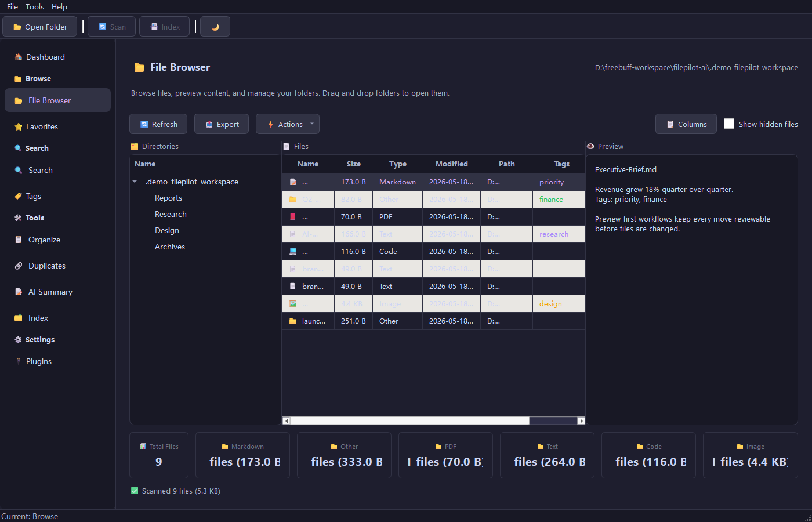Select the Research folder

[x=171, y=214]
